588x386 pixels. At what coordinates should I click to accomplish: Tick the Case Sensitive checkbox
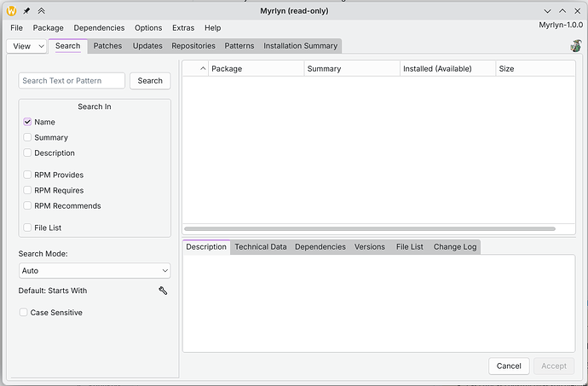coord(24,313)
